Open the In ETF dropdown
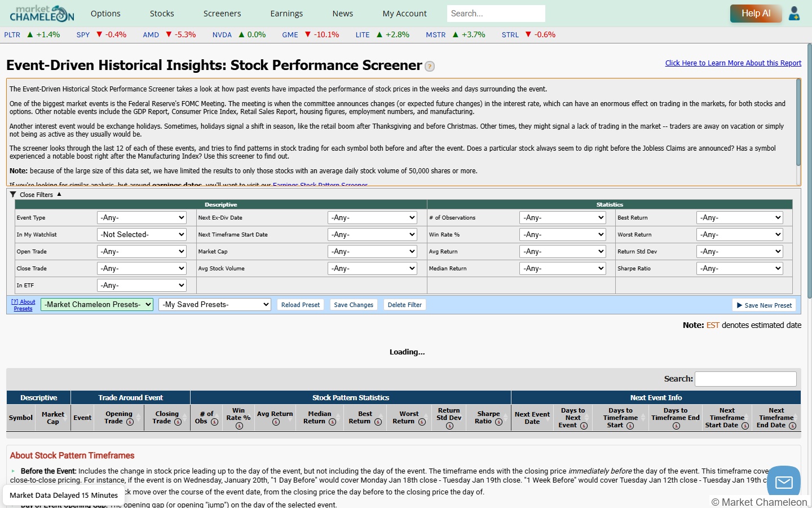Viewport: 812px width, 508px height. tap(142, 285)
